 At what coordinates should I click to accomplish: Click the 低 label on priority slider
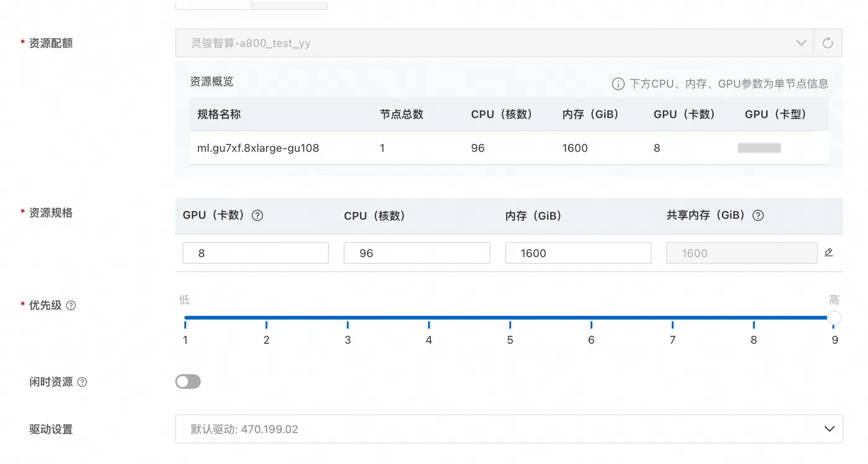pos(185,300)
